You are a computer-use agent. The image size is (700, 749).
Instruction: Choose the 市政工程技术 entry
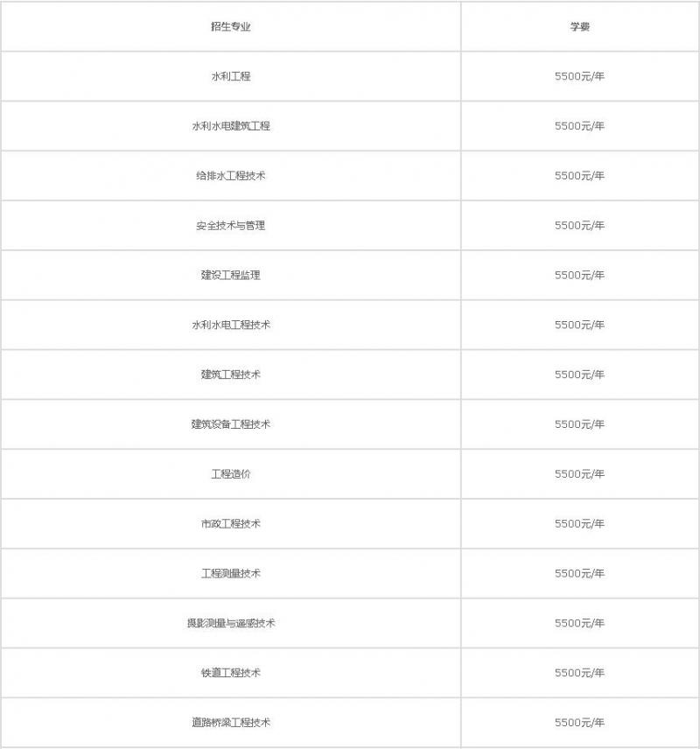click(231, 524)
